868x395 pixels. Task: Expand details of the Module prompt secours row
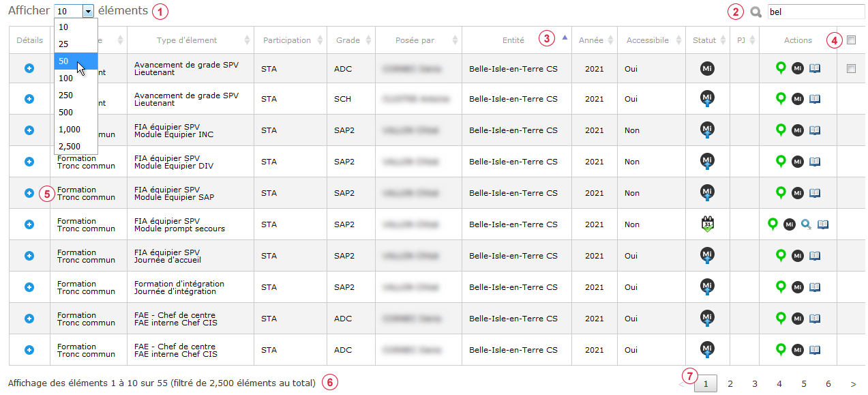(x=29, y=224)
